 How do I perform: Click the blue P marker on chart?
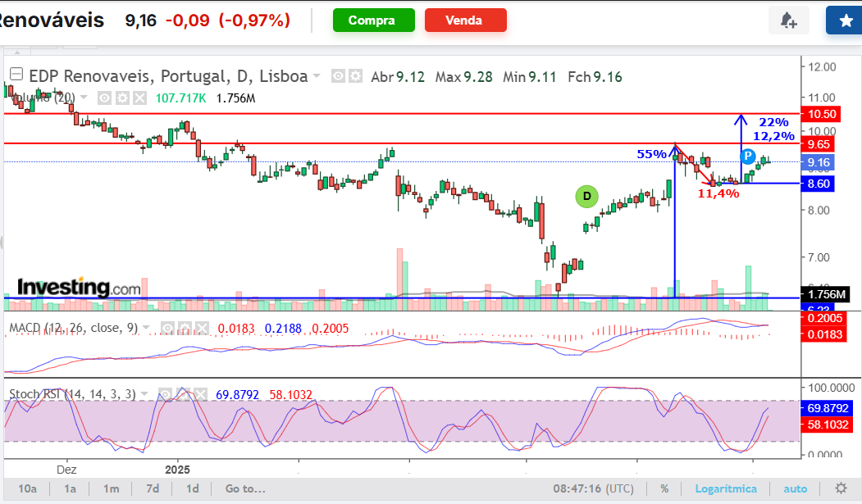[x=748, y=157]
